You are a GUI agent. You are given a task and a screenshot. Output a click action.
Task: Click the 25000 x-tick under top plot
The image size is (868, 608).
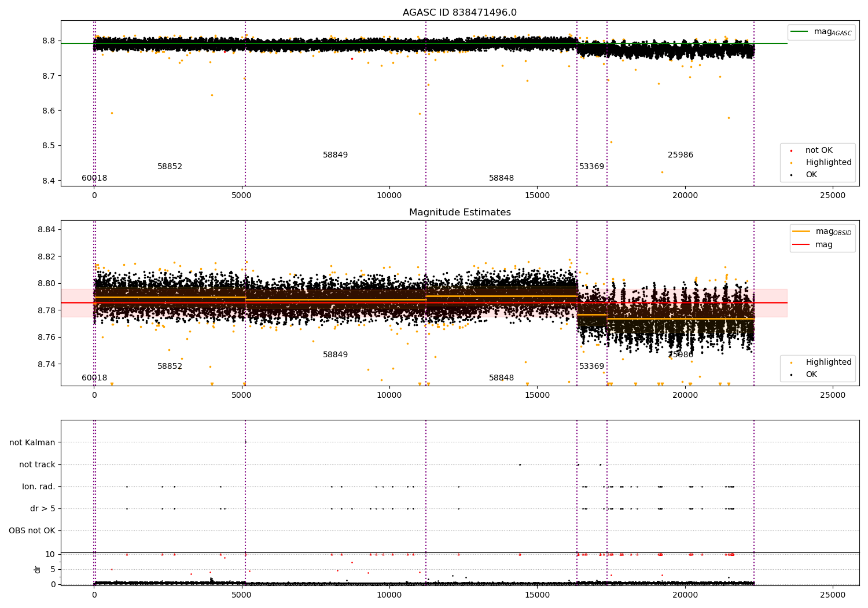(x=833, y=196)
